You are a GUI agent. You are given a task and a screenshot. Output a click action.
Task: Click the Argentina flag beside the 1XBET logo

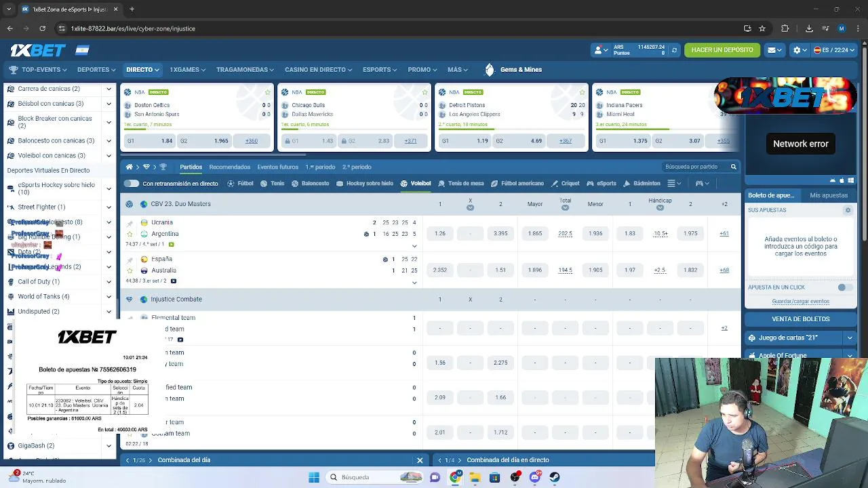(82, 50)
